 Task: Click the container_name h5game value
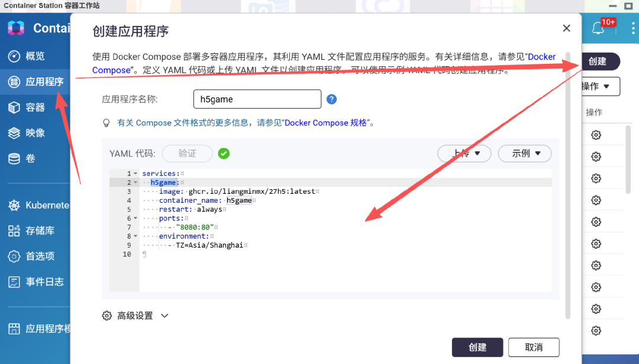(x=239, y=200)
